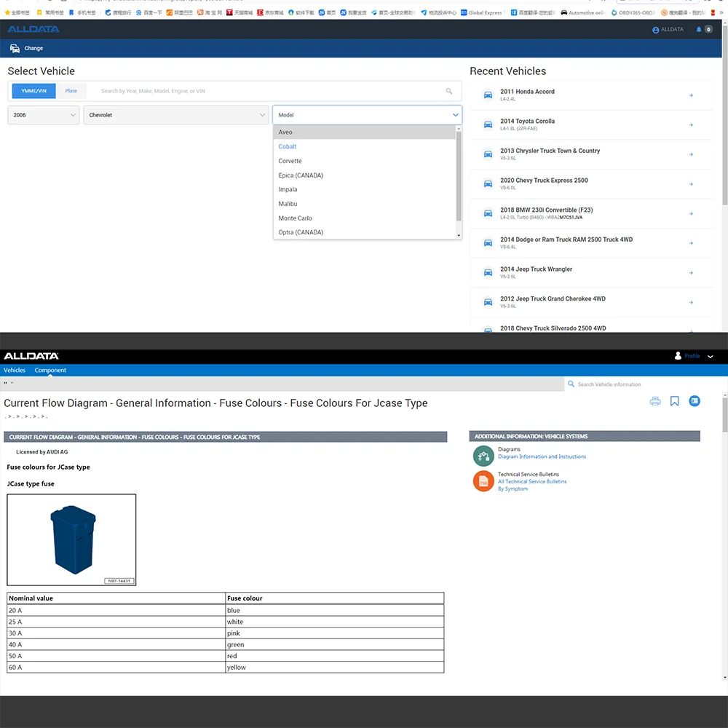
Task: Click the JCase fuse image thumbnail
Action: tap(71, 539)
